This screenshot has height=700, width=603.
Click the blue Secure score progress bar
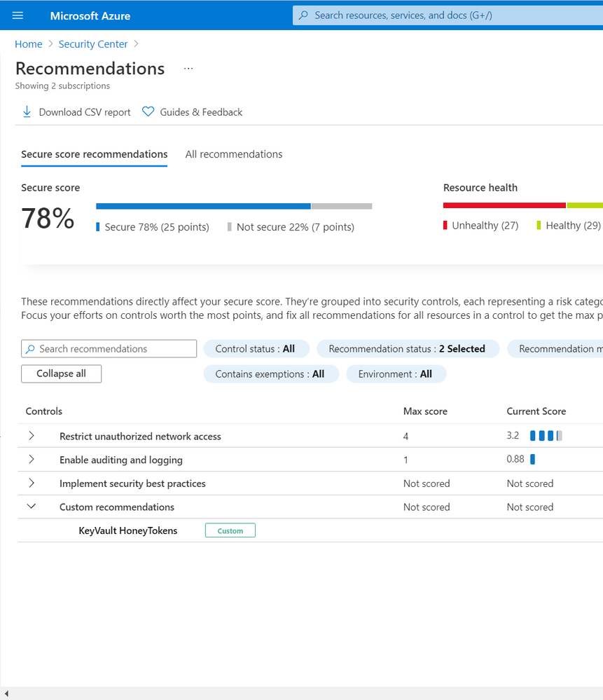coord(203,206)
